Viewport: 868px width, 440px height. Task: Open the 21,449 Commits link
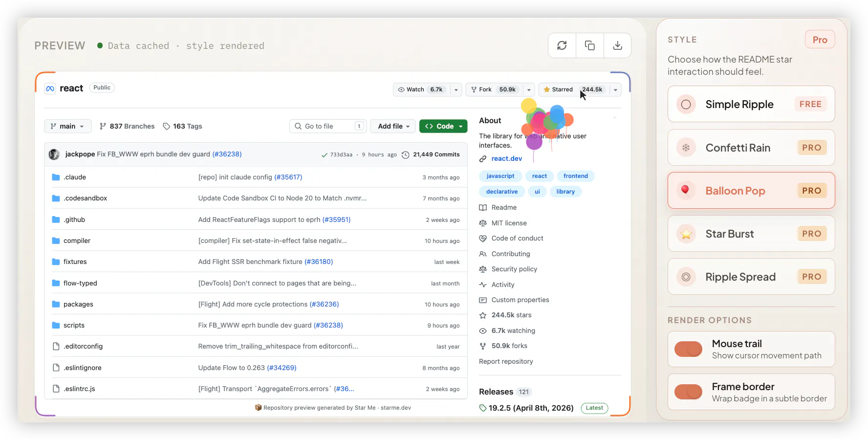point(436,154)
